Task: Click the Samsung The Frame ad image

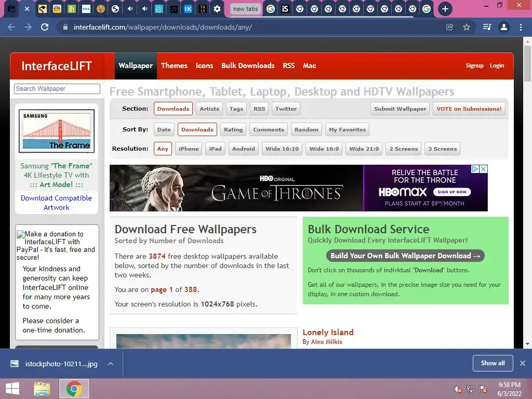Action: tap(57, 131)
